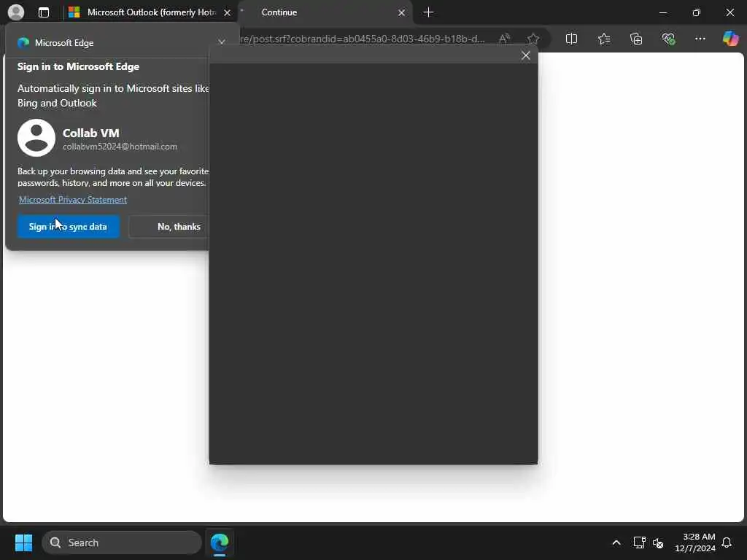This screenshot has height=560, width=747.
Task: Switch to the Continue tab
Action: tap(325, 12)
